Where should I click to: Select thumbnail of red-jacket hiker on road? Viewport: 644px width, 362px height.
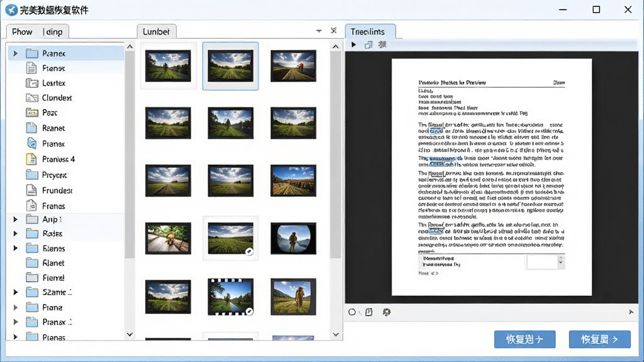coord(293,65)
